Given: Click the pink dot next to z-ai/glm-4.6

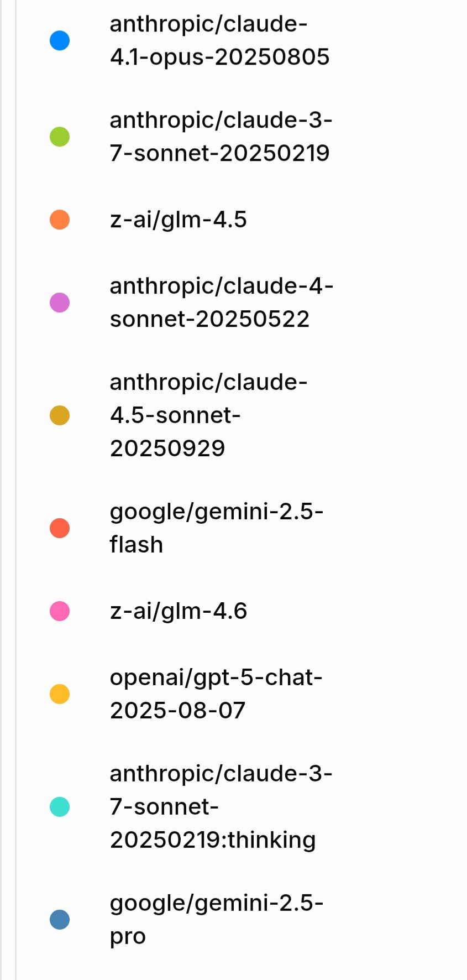Looking at the screenshot, I should pos(60,611).
